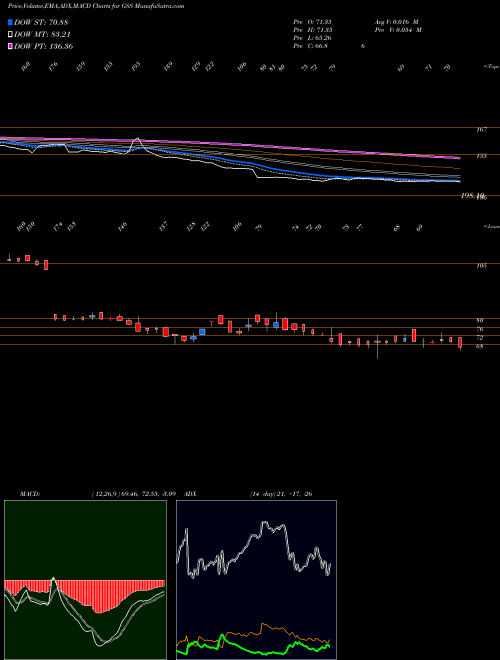Click the long-wick doji candle near the low
The height and width of the screenshot is (660, 500).
[378, 346]
